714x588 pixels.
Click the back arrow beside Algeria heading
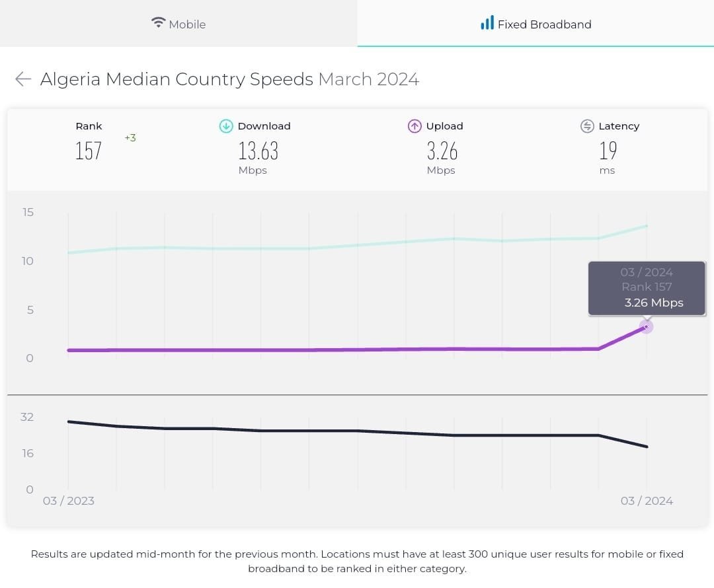click(x=22, y=79)
